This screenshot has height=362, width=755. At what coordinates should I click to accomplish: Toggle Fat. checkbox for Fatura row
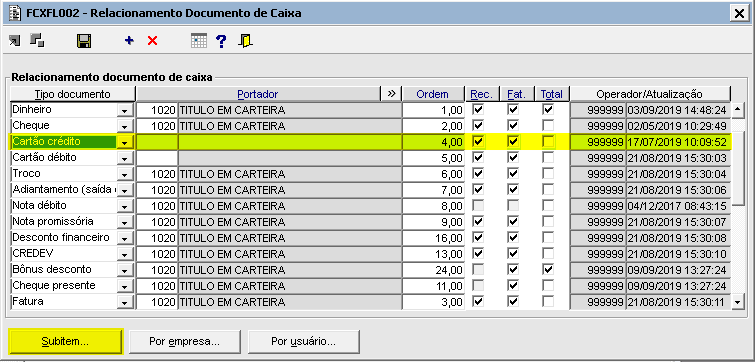(513, 302)
